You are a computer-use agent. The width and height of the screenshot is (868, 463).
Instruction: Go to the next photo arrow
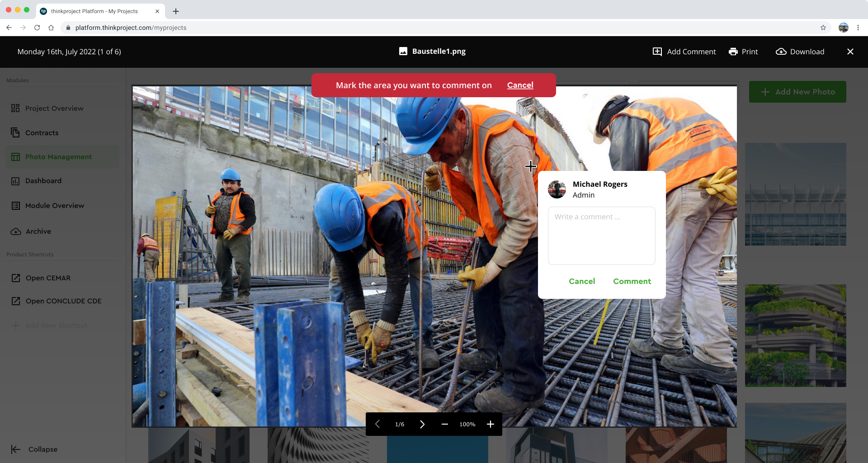(x=422, y=424)
